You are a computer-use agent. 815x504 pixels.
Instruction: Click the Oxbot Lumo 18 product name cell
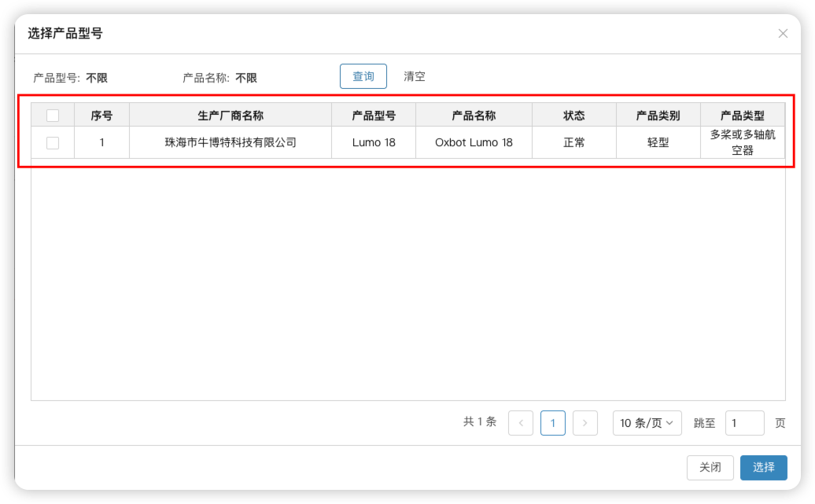pos(474,143)
